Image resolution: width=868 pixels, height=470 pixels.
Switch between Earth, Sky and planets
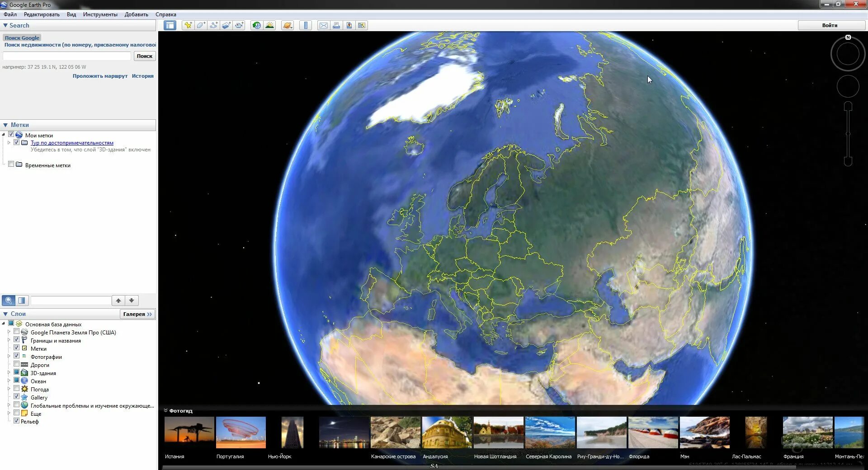point(288,25)
